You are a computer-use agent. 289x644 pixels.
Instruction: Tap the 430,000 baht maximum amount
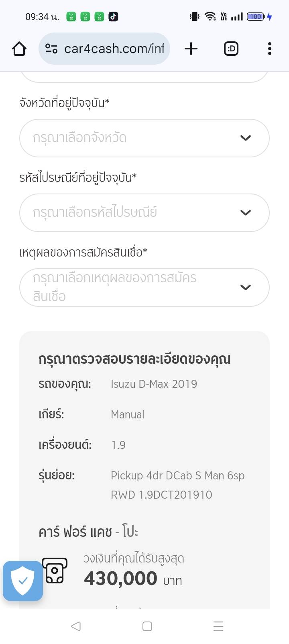pos(120,579)
